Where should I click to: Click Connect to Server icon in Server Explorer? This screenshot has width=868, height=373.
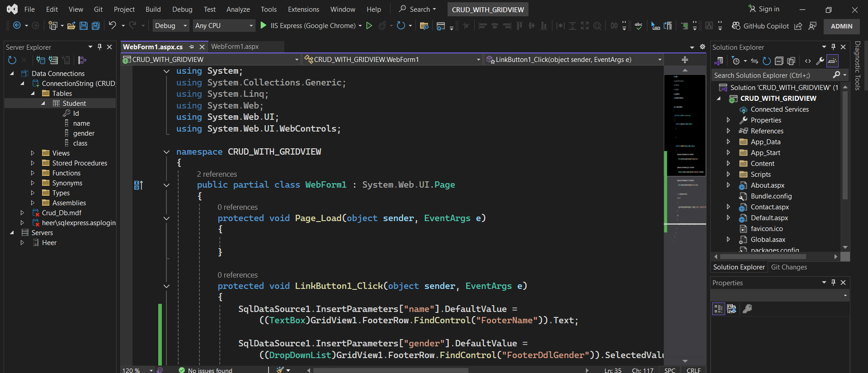(x=53, y=60)
